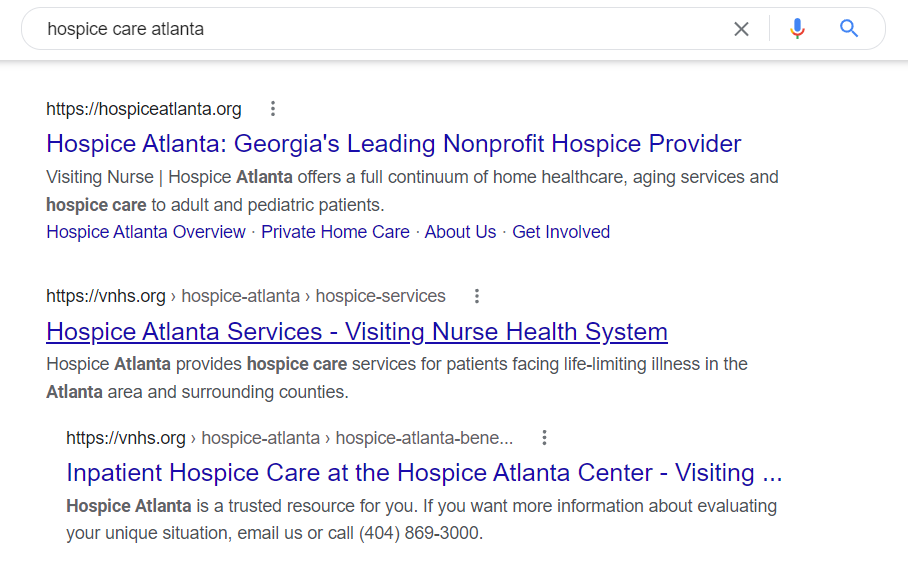This screenshot has width=908, height=572.
Task: Click the https://hospiceatlanta.org URL text
Action: coord(144,109)
